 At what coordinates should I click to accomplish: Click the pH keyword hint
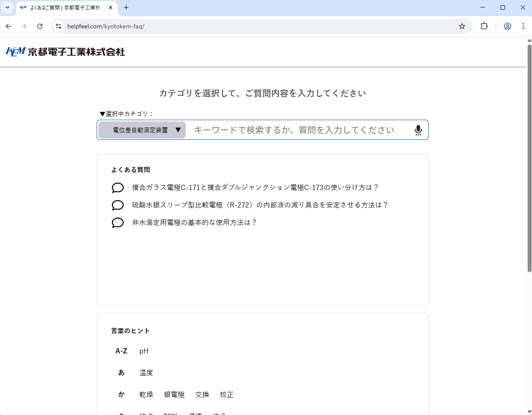click(x=144, y=351)
